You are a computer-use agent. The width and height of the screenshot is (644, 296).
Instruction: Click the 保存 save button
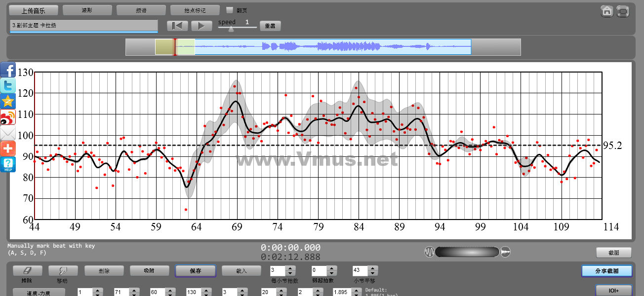(x=195, y=271)
